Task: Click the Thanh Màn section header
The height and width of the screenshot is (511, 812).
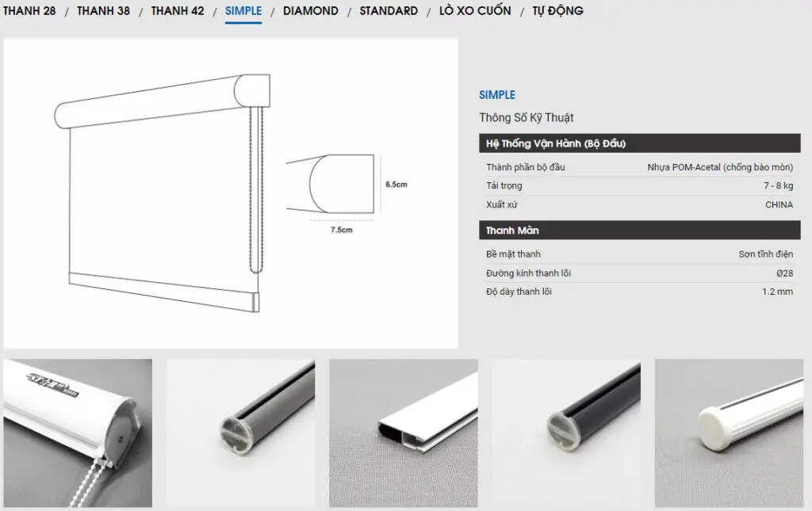Action: [x=640, y=231]
